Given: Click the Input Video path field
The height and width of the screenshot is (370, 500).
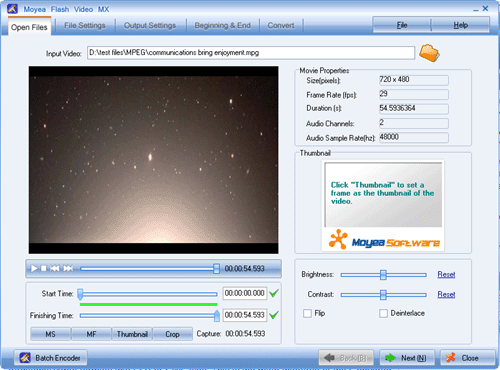Looking at the screenshot, I should click(x=251, y=53).
